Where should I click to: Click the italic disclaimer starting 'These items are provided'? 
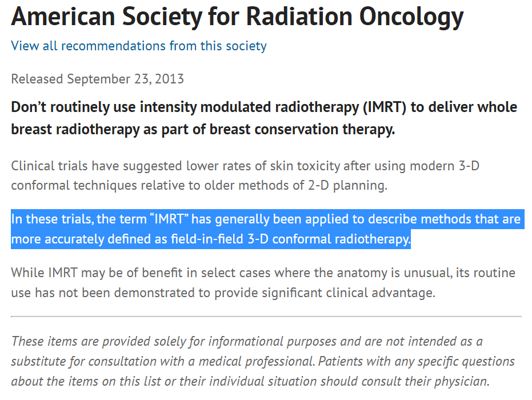coord(263,361)
